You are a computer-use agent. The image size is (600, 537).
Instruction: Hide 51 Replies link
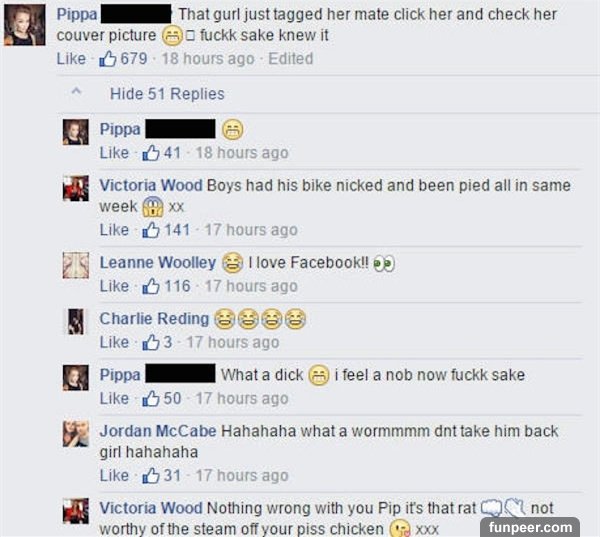pyautogui.click(x=167, y=94)
